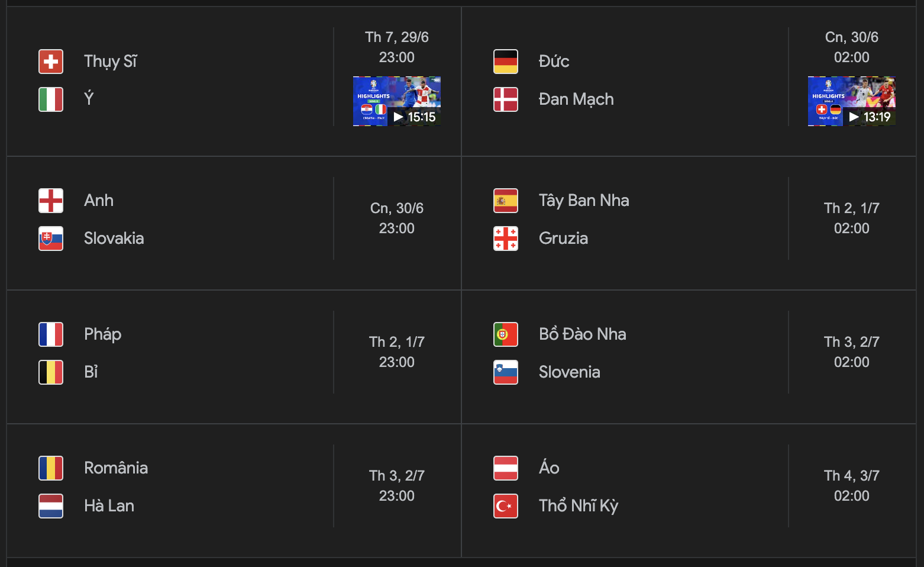Click the Áo vs Thổ Nhĩ Kỳ match time
The width and height of the screenshot is (924, 567).
851,496
